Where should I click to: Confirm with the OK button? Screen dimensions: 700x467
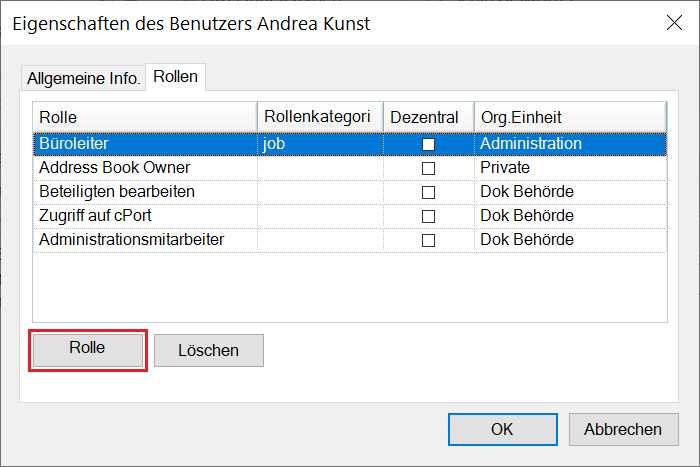(502, 429)
